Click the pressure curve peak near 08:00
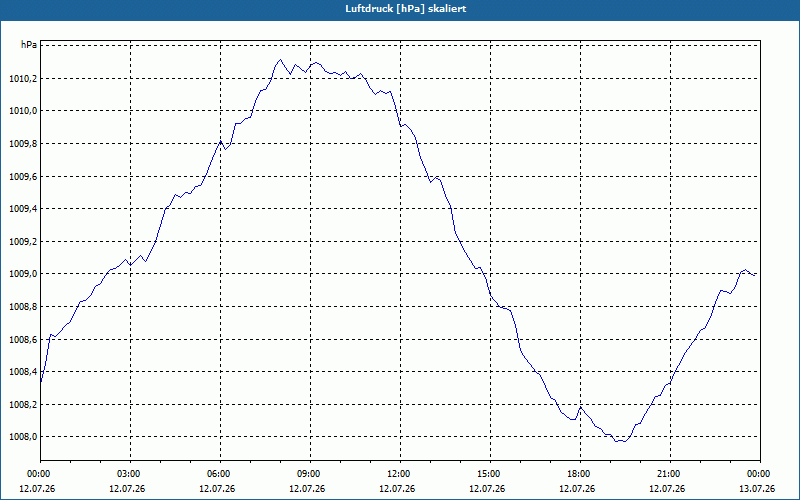The width and height of the screenshot is (800, 500). 280,60
